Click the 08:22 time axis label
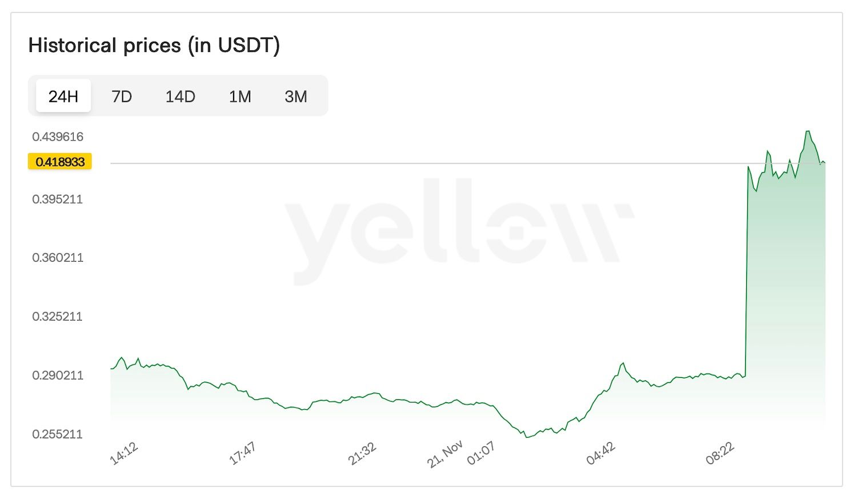This screenshot has height=504, width=857. (720, 454)
